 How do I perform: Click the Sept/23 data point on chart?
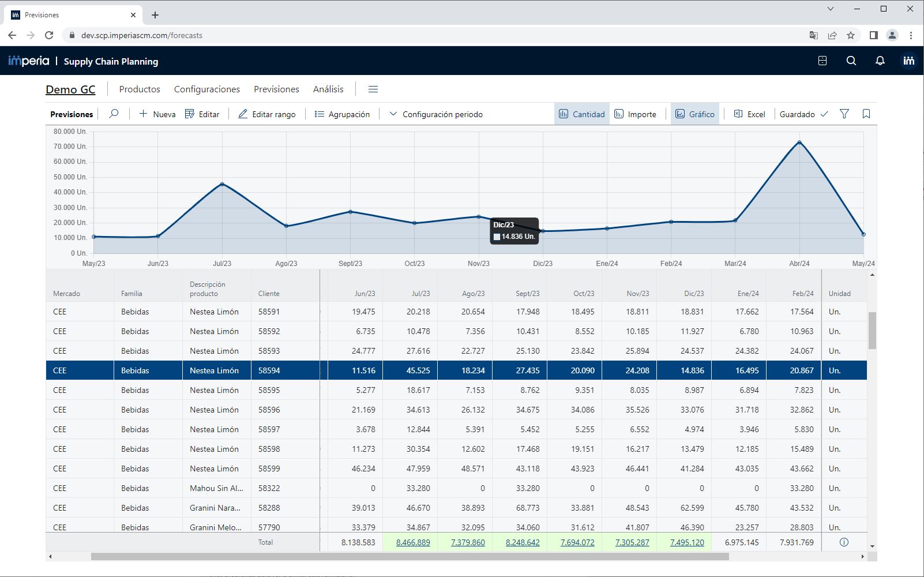[350, 212]
